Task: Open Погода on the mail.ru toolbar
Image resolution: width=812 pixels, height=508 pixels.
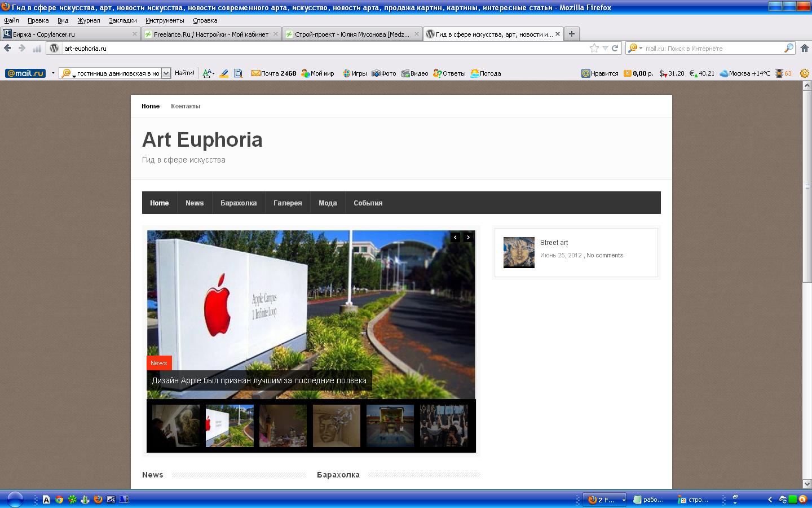Action: pos(486,73)
